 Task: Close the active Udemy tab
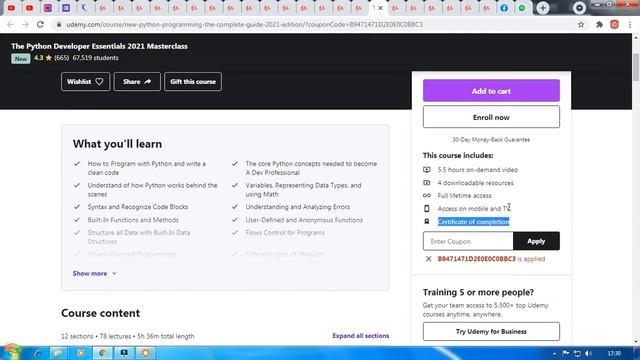coord(380,8)
